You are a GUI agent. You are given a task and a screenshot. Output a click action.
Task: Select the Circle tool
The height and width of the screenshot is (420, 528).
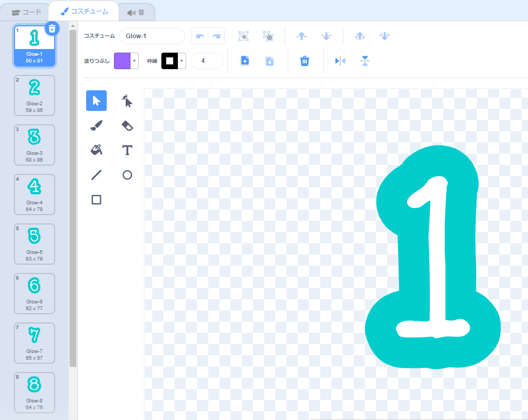coord(127,175)
